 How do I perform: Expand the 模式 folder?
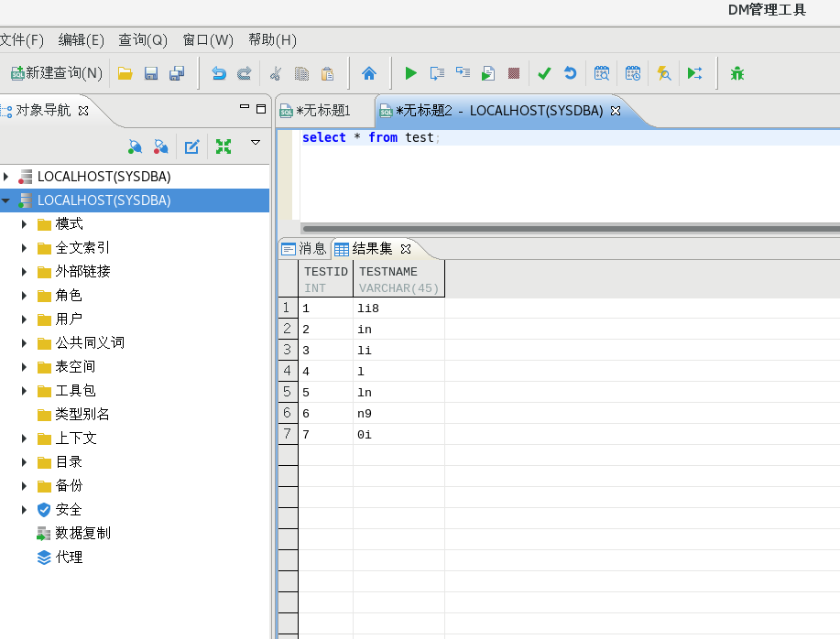[24, 224]
